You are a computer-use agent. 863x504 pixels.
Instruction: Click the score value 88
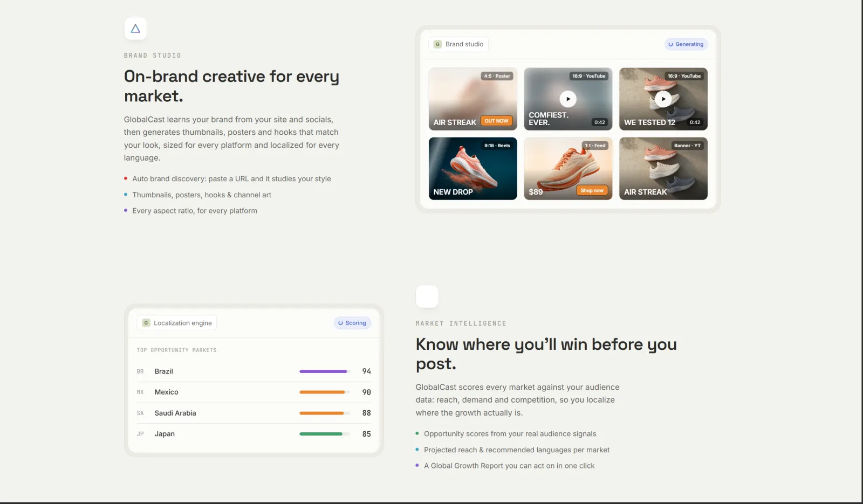366,413
